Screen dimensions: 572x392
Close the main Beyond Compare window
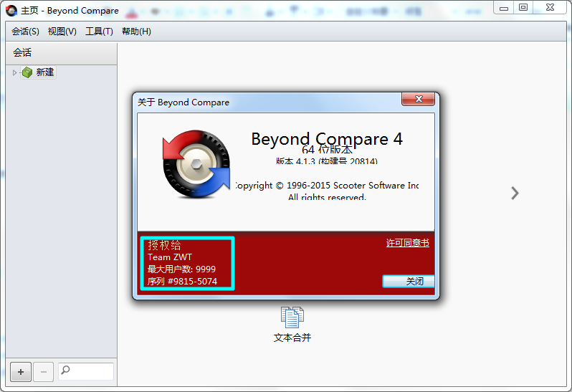pos(550,7)
